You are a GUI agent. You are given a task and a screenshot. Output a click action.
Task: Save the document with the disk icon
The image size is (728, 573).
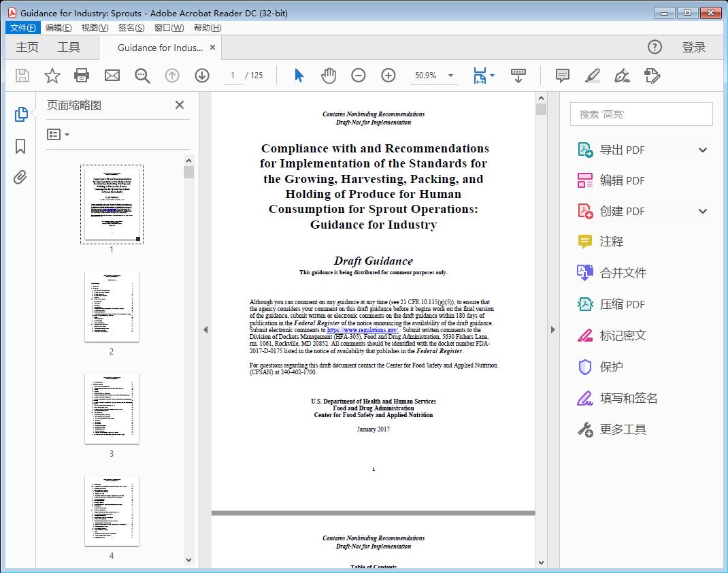point(22,76)
